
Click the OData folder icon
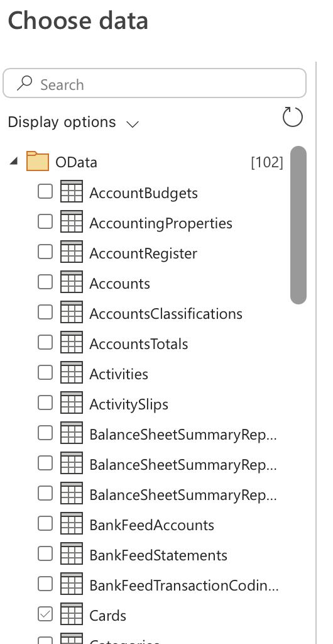(38, 161)
